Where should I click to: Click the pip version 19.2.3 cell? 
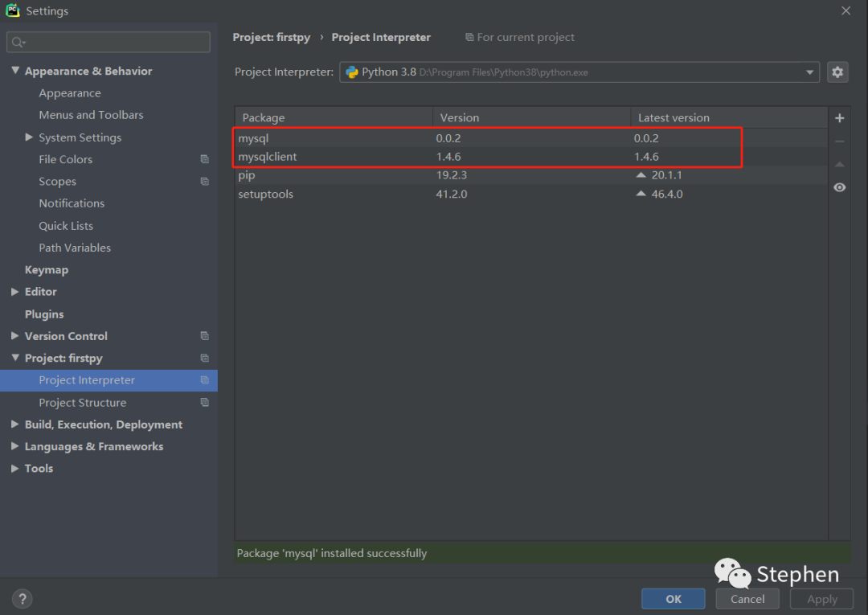tap(451, 175)
